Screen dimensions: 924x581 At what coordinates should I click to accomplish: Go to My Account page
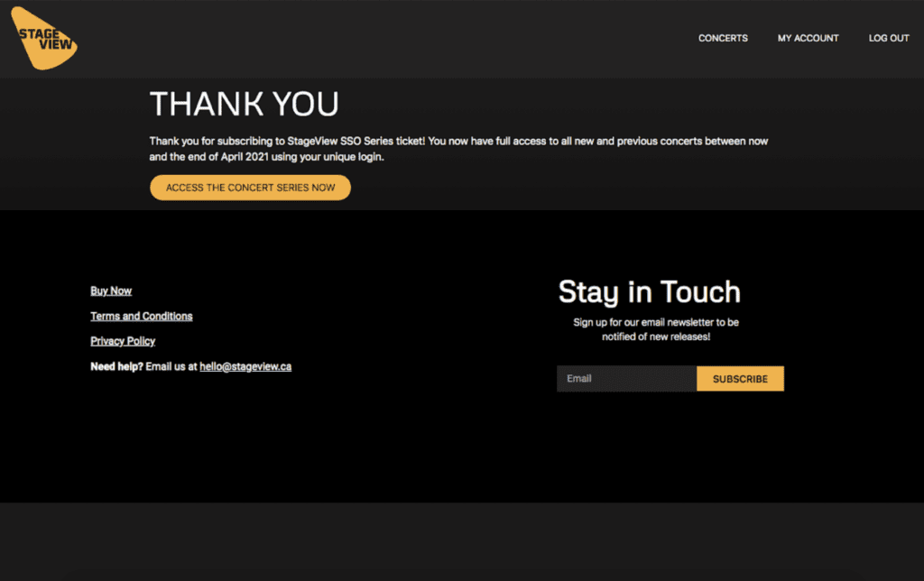(x=808, y=38)
